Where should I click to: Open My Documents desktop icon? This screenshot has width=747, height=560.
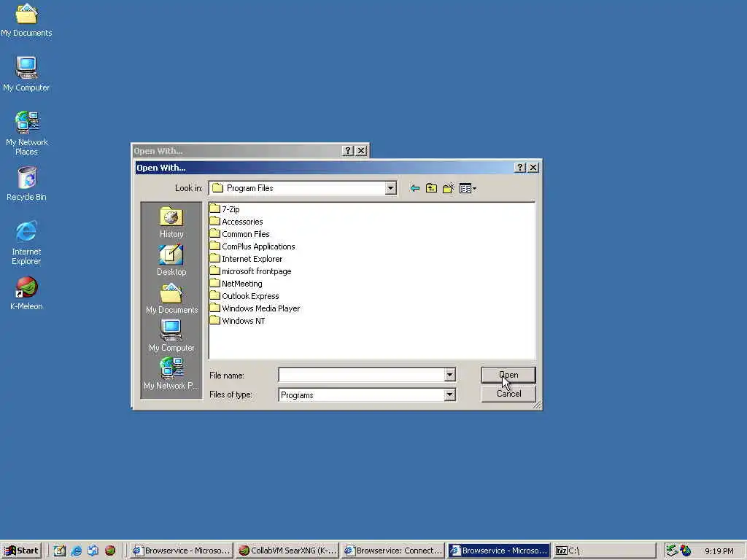click(27, 20)
